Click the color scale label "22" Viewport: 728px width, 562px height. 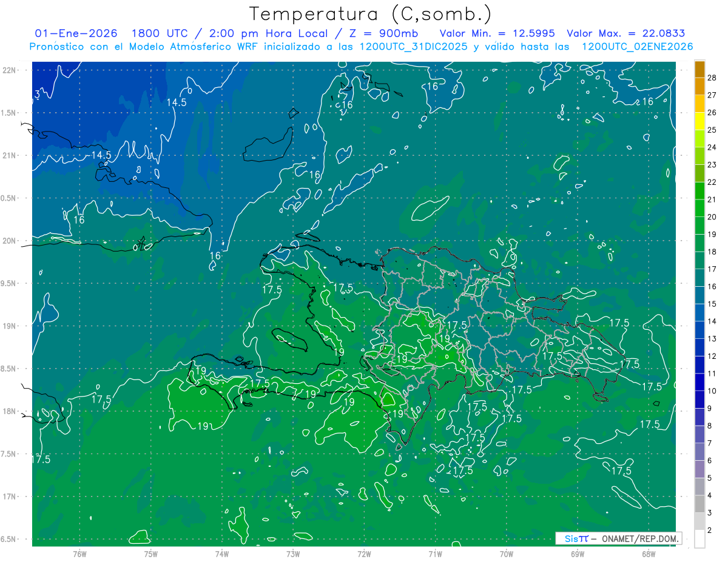pos(712,182)
